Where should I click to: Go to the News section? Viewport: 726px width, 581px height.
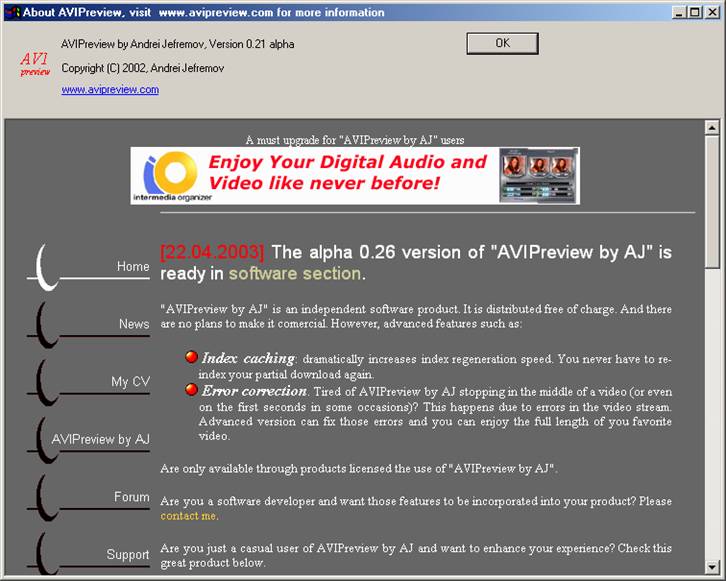133,324
